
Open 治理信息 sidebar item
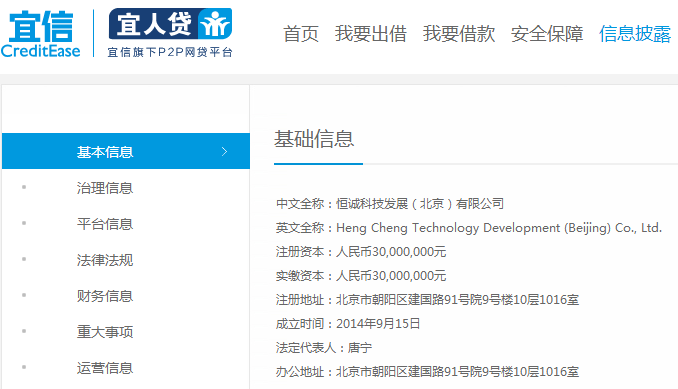(105, 188)
